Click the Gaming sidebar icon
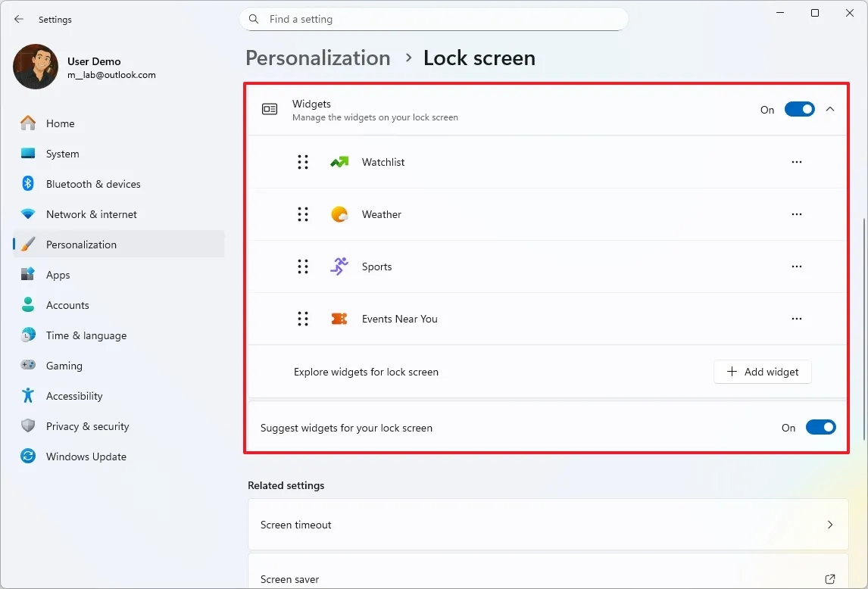This screenshot has width=868, height=589. click(x=27, y=365)
